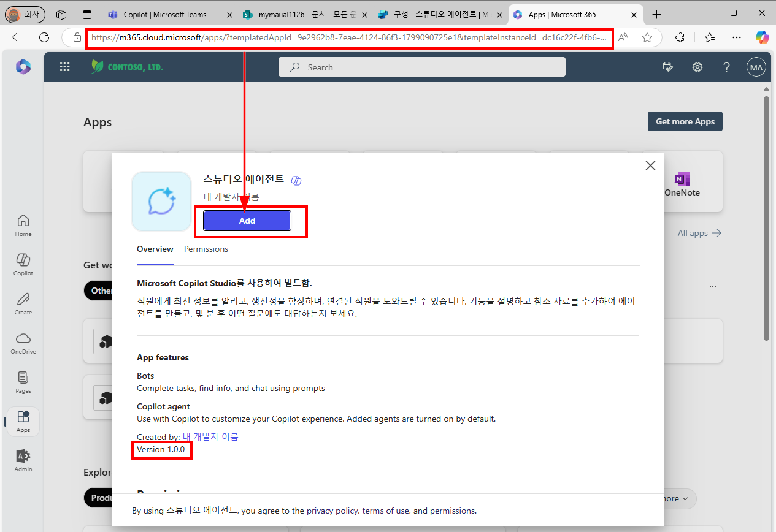776x532 pixels.
Task: Click the 스튜디오 에이전트 app icon thumbnail
Action: (161, 202)
